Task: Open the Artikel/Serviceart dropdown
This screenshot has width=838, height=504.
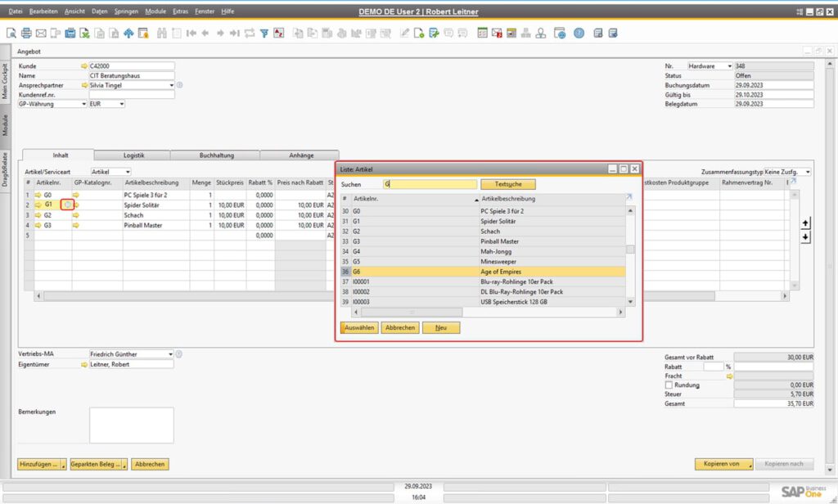Action: 128,172
